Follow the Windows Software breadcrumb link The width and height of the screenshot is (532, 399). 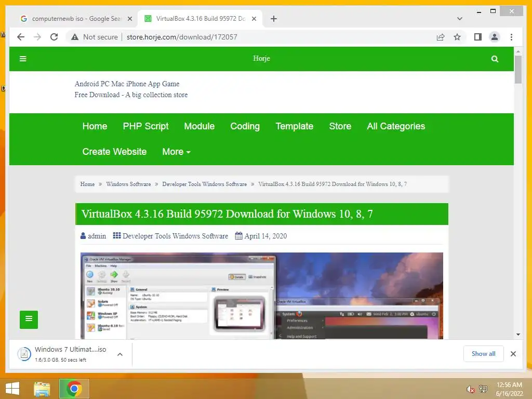(129, 184)
